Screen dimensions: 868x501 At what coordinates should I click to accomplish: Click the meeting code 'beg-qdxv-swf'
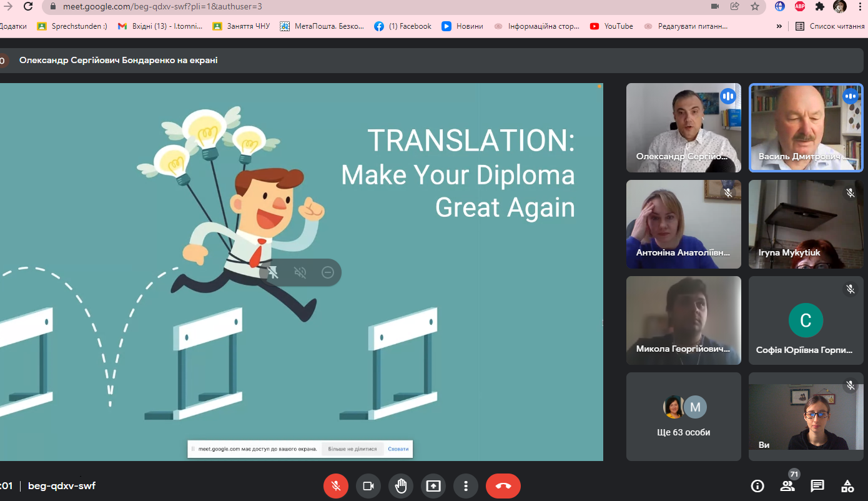point(62,486)
